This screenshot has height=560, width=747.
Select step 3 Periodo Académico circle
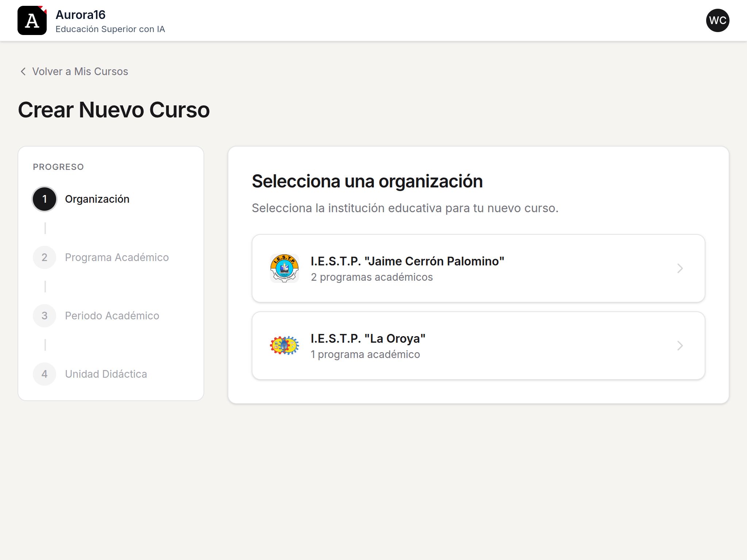coord(44,315)
